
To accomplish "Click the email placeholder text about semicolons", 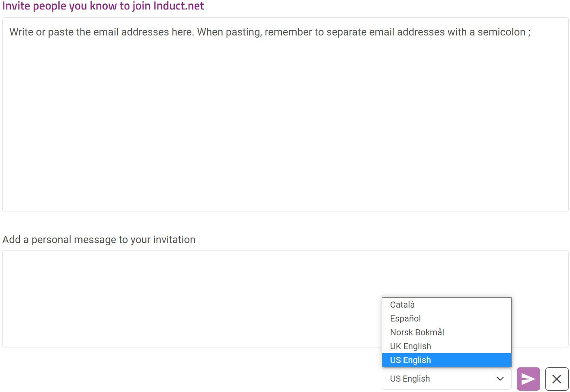I will 270,32.
